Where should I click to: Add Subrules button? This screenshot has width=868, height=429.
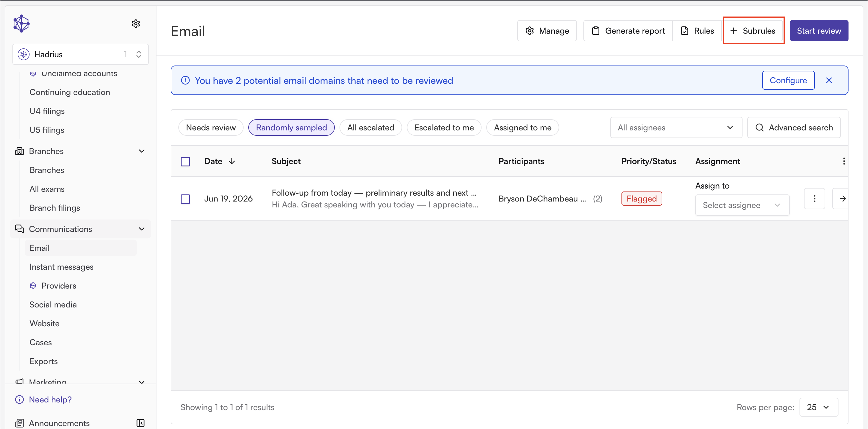click(x=753, y=31)
